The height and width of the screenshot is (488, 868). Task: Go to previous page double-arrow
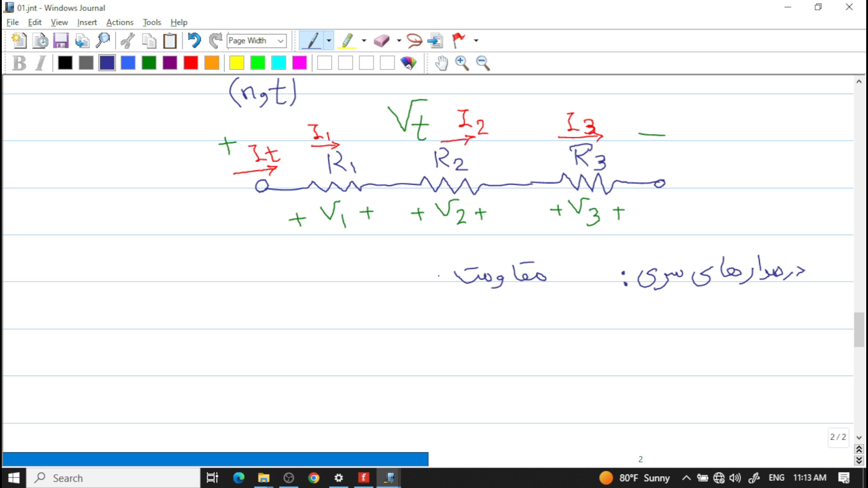click(x=859, y=449)
